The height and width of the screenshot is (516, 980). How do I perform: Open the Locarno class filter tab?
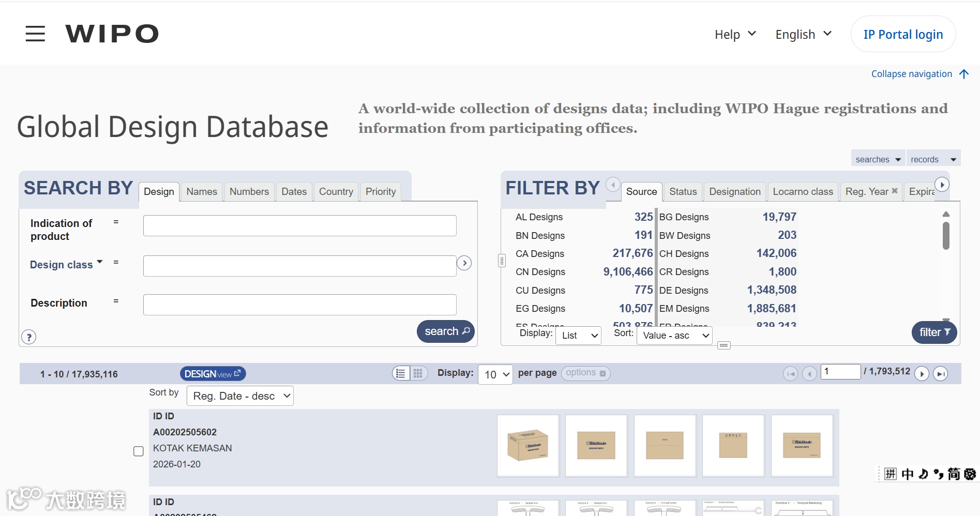(x=803, y=192)
